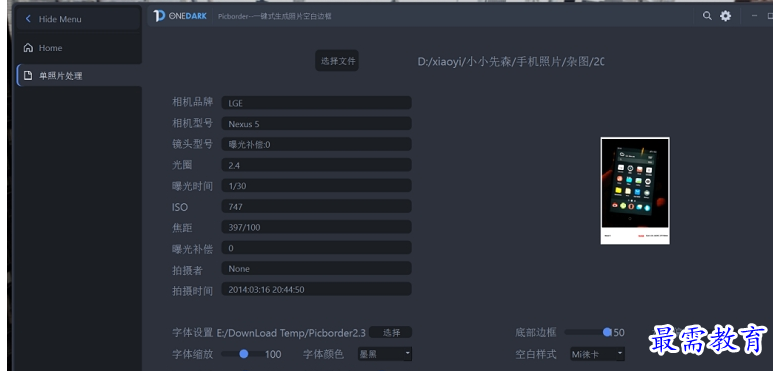
Task: Select 单照片处理 sidebar item
Action: tap(79, 76)
